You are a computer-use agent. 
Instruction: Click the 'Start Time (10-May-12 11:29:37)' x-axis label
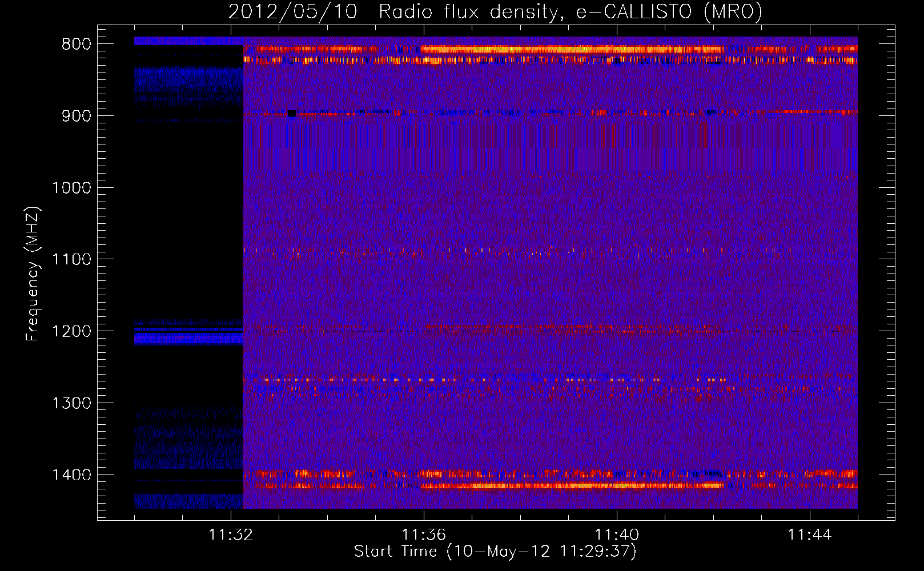(x=495, y=552)
